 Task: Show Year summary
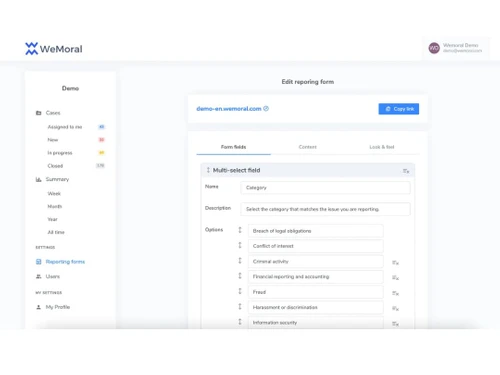[x=52, y=219]
